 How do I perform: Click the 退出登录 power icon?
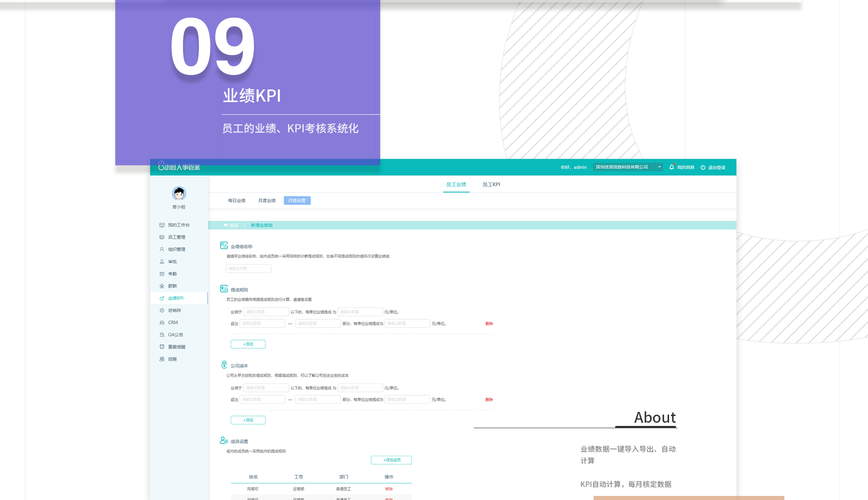coord(703,167)
